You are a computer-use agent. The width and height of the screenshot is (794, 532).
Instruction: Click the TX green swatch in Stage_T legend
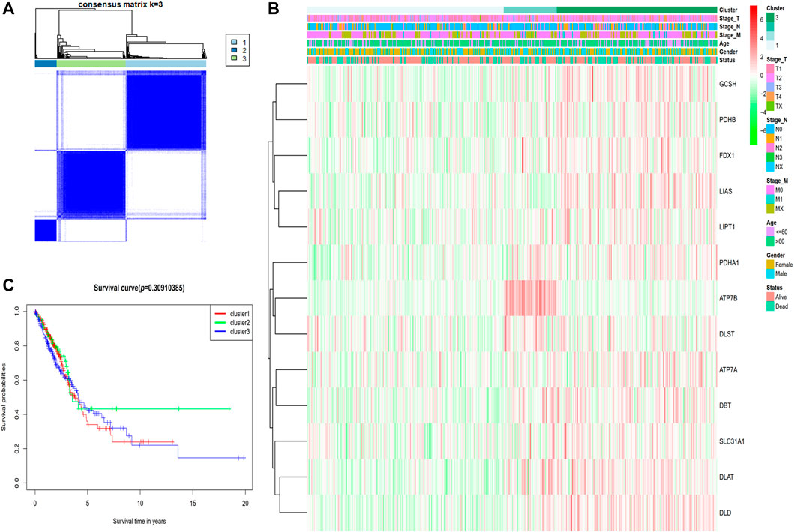pos(770,106)
